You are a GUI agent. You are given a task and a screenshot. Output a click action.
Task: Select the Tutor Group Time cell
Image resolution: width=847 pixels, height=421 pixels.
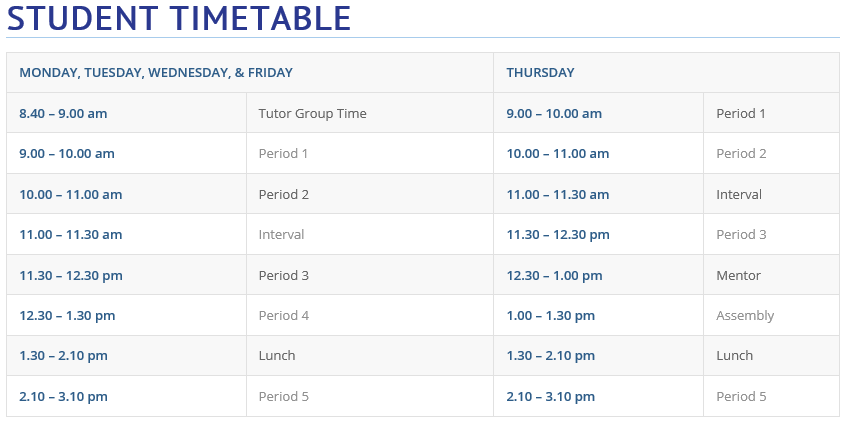[312, 114]
